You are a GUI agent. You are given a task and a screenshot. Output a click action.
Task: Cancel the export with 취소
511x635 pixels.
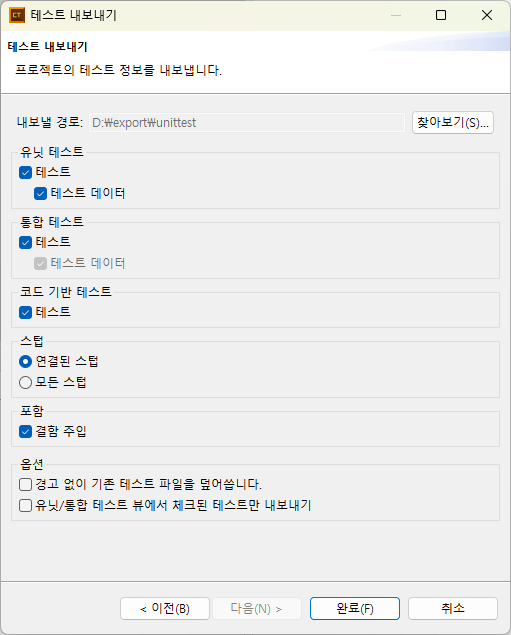(453, 608)
